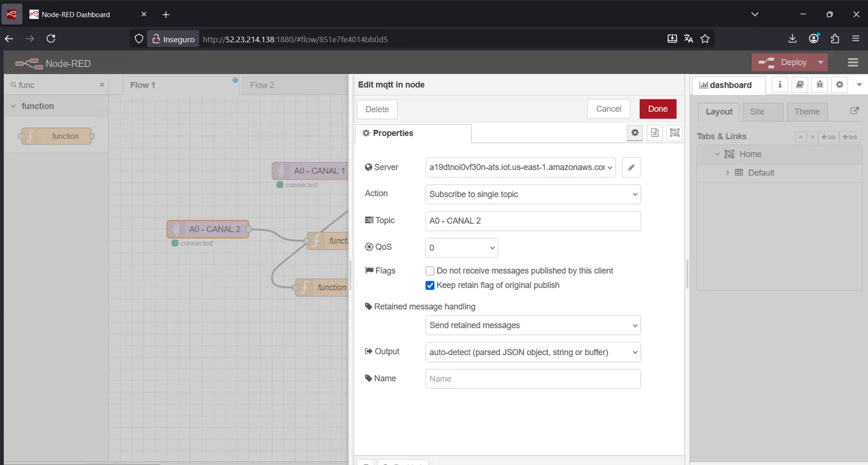Open dashboard in new window icon
The image size is (868, 465).
click(854, 111)
